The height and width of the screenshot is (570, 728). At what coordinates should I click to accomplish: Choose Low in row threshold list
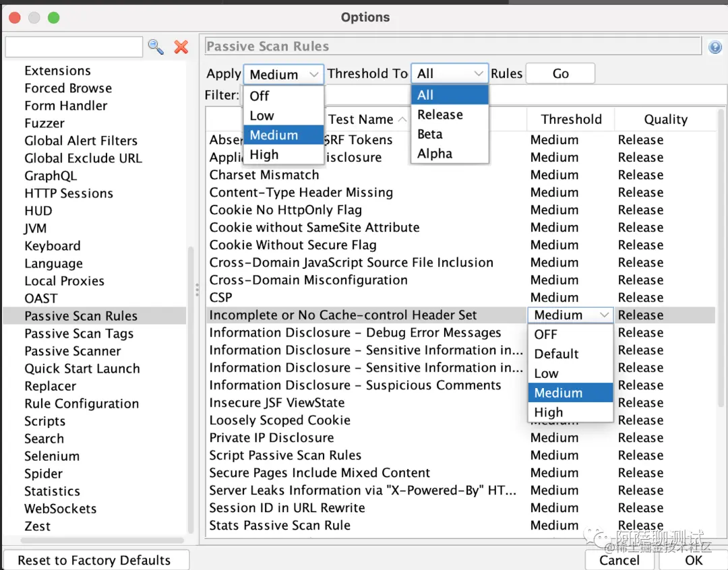pos(571,374)
